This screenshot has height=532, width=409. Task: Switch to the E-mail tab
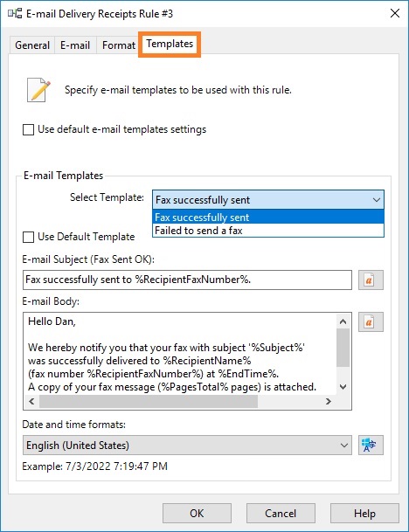pyautogui.click(x=75, y=45)
